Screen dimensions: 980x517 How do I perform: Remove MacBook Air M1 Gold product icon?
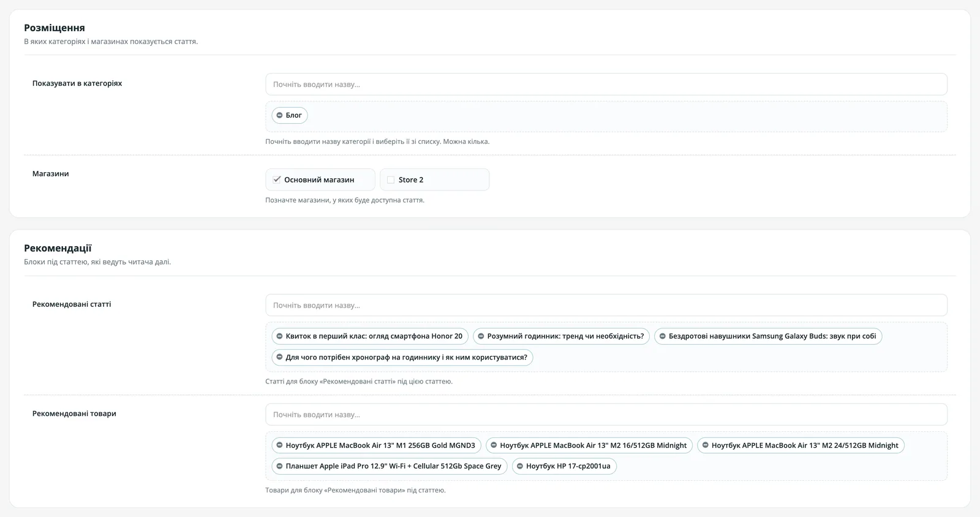coord(279,445)
